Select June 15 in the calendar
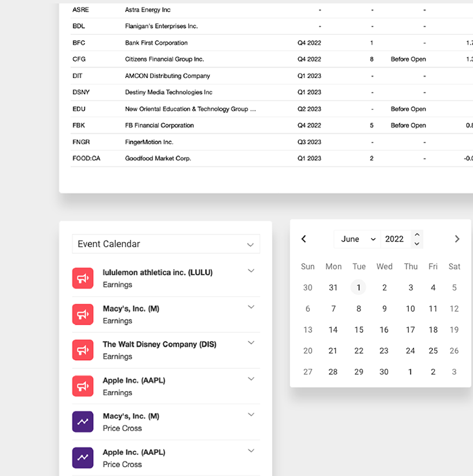This screenshot has width=473, height=476. click(359, 330)
